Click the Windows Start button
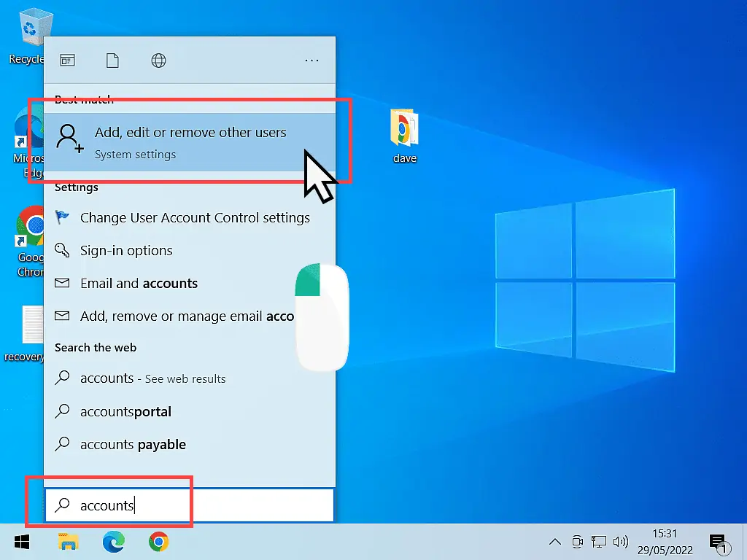Screen dimensions: 747x560 tap(21, 542)
